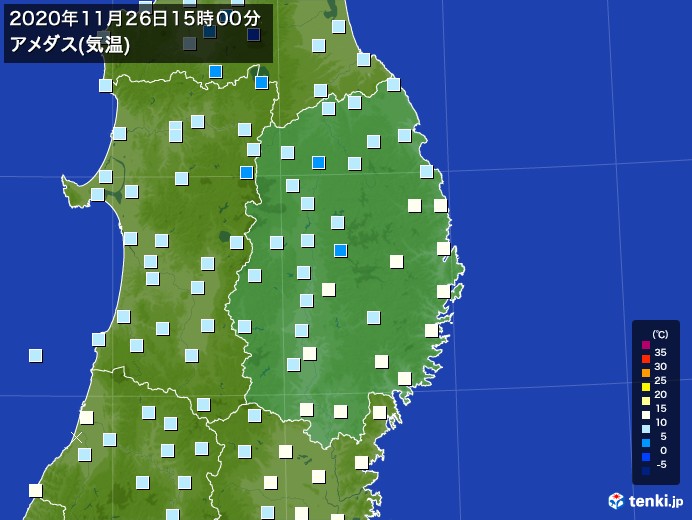Select the offshore island station marker west of coast

click(36, 355)
